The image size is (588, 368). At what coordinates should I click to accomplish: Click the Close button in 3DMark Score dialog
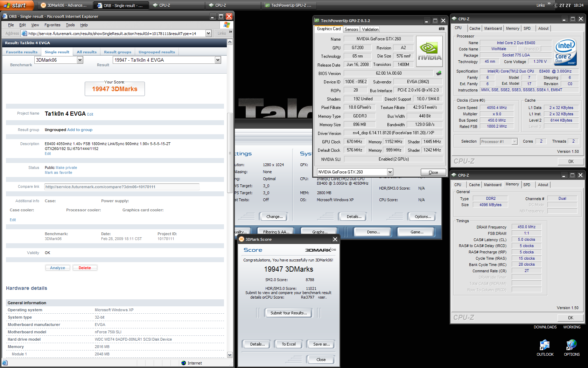pos(321,360)
